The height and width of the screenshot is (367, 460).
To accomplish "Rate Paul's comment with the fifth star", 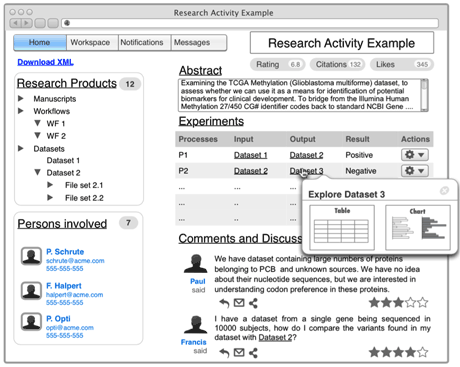I will (423, 302).
